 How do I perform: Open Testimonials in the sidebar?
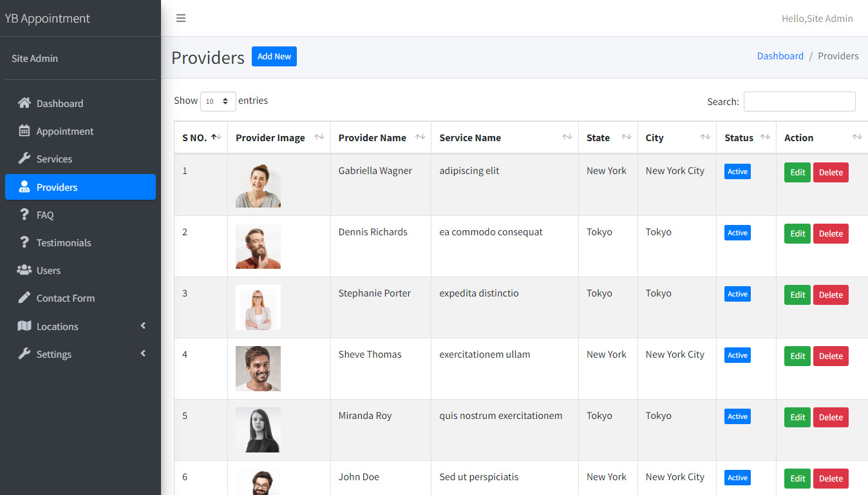[64, 243]
